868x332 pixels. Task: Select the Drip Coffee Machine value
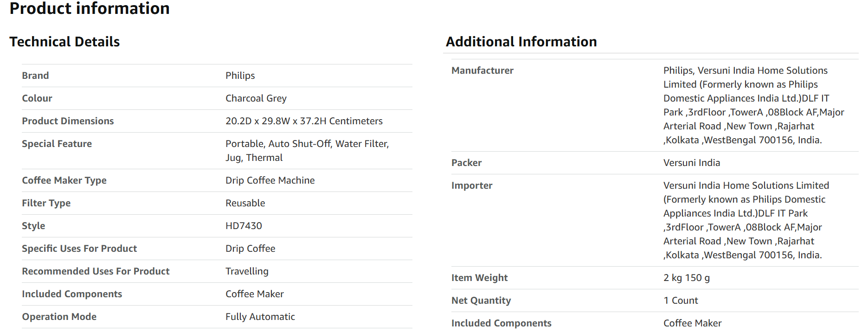click(270, 180)
